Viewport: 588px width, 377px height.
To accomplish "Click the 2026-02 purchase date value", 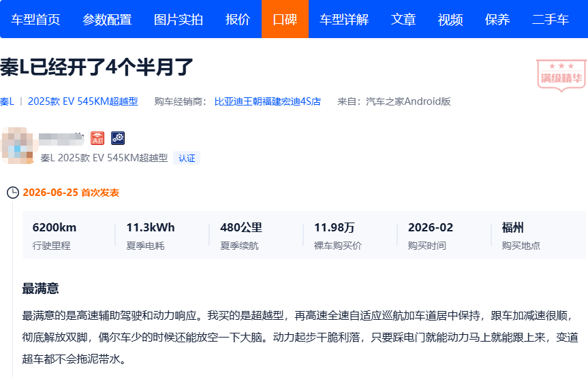I will tap(431, 227).
